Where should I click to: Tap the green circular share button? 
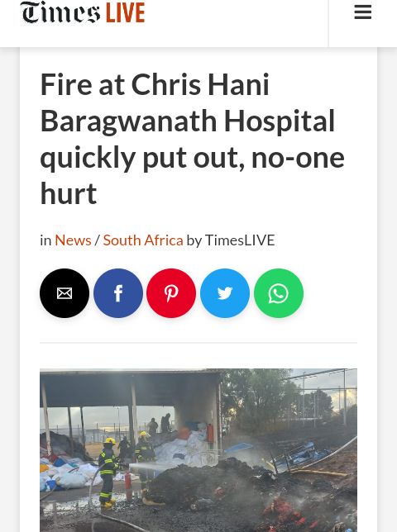pyautogui.click(x=279, y=293)
